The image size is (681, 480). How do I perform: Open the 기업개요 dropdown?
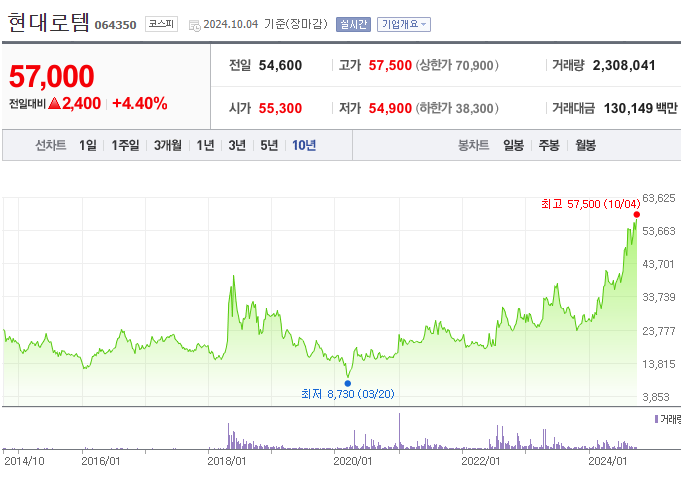pyautogui.click(x=404, y=24)
